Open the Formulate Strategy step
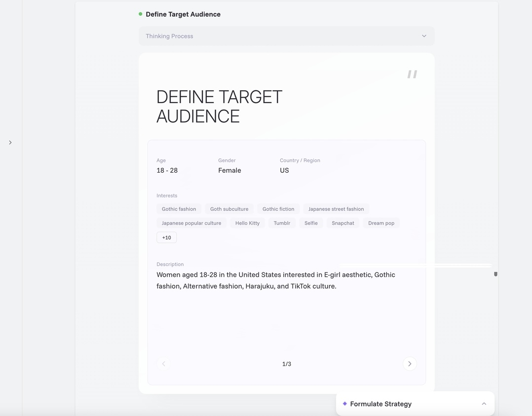532x416 pixels. click(x=380, y=404)
